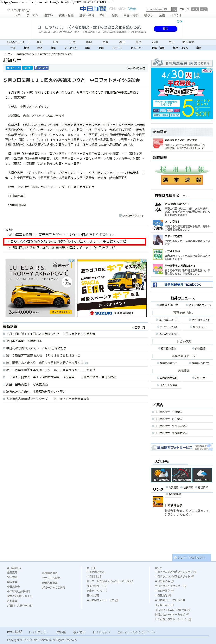
Task: Open the 天気 top navigation item
Action: click(x=18, y=15)
